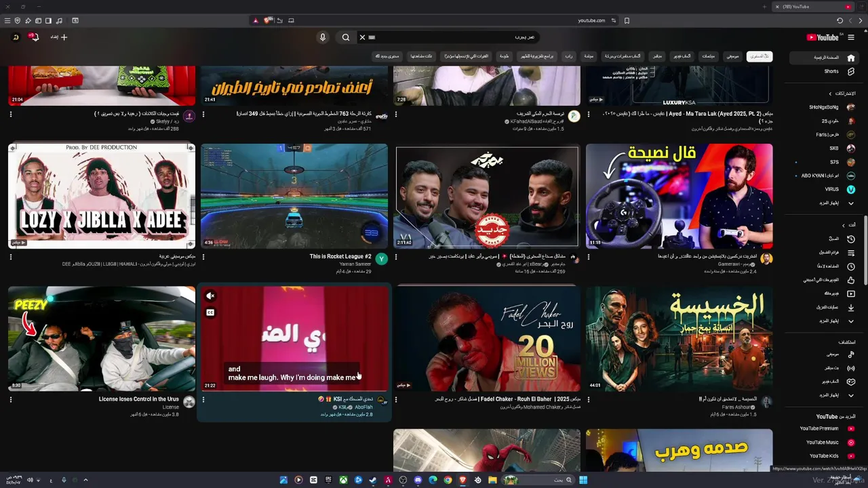
Task: Click the search magnifier button
Action: click(346, 37)
